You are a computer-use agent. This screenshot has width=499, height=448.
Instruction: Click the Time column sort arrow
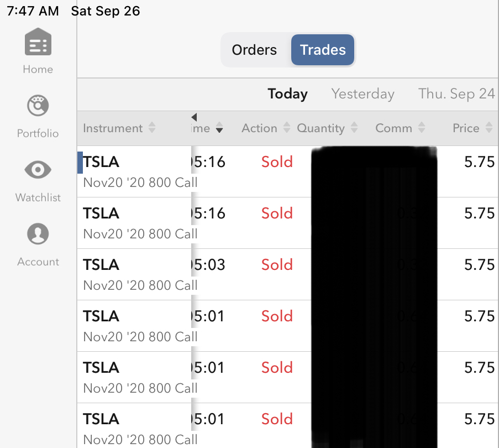tap(219, 129)
